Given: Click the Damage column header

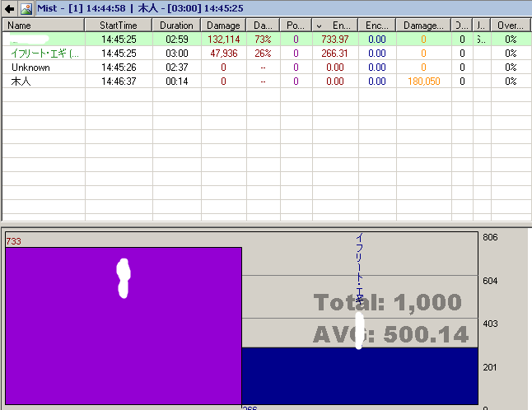Looking at the screenshot, I should [x=223, y=26].
